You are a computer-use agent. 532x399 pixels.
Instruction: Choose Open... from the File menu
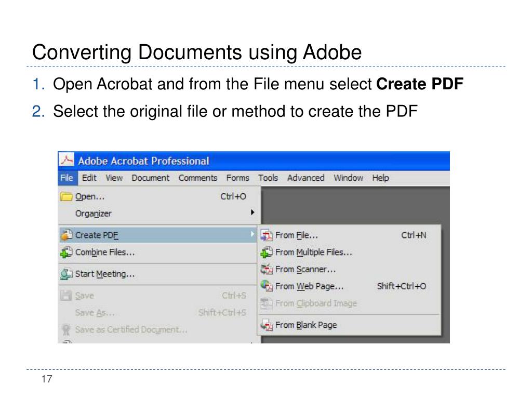pyautogui.click(x=158, y=196)
